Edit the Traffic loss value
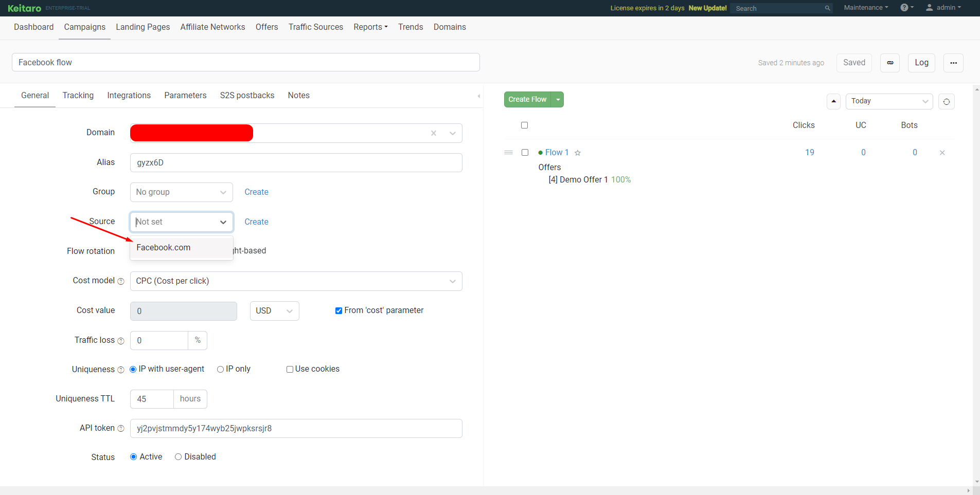Viewport: 980px width, 495px height. (159, 341)
